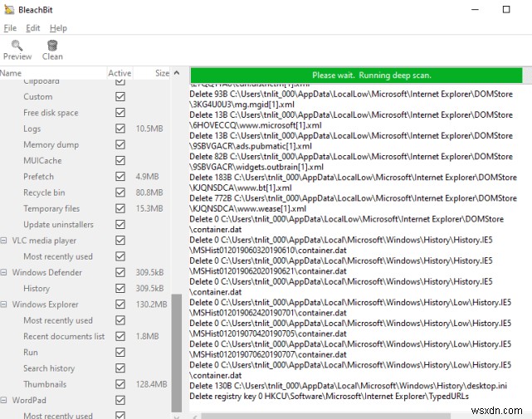Click the Active column header

[x=120, y=73]
